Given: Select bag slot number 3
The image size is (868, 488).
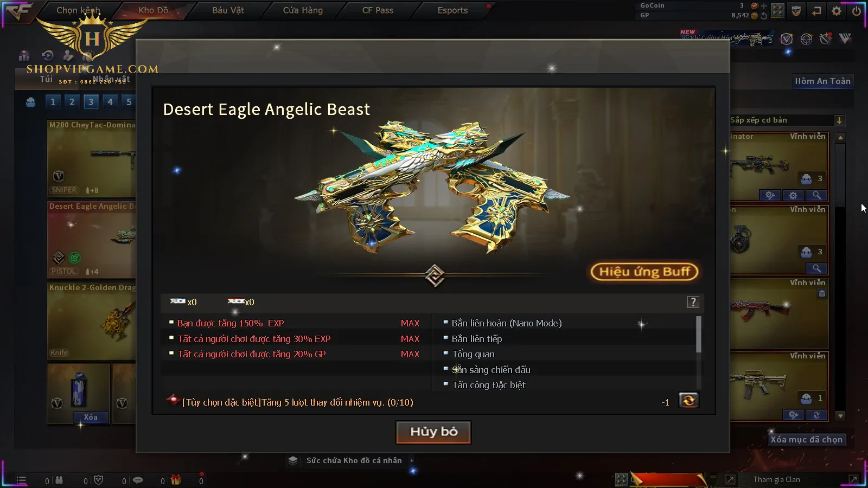Looking at the screenshot, I should point(91,102).
